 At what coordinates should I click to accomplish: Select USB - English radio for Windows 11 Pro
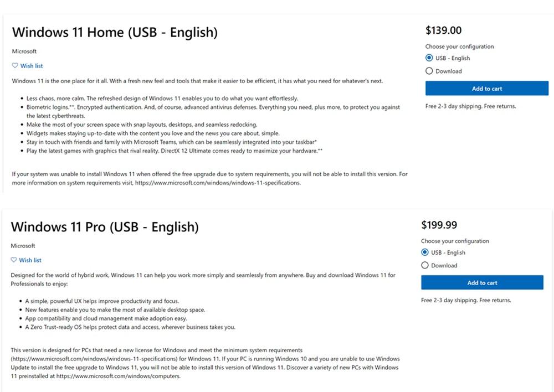tap(425, 252)
